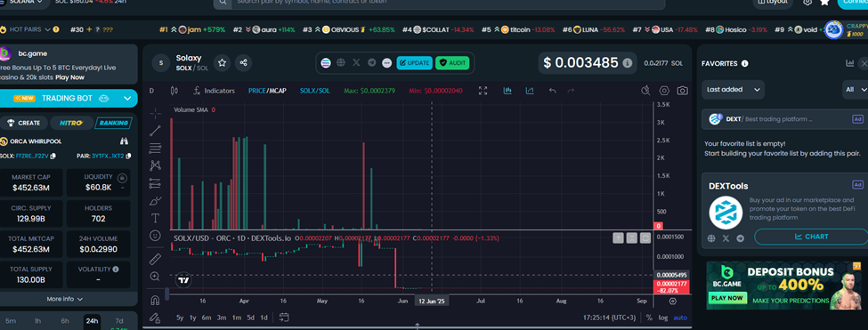Screen dimensions: 868x330
Task: Toggle the auto scale option
Action: pos(680,318)
